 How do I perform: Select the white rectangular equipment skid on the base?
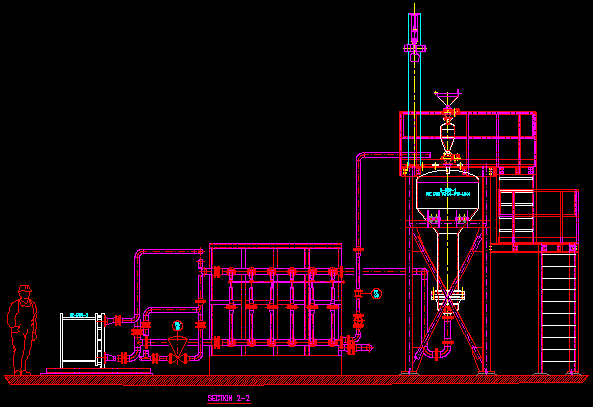click(82, 340)
